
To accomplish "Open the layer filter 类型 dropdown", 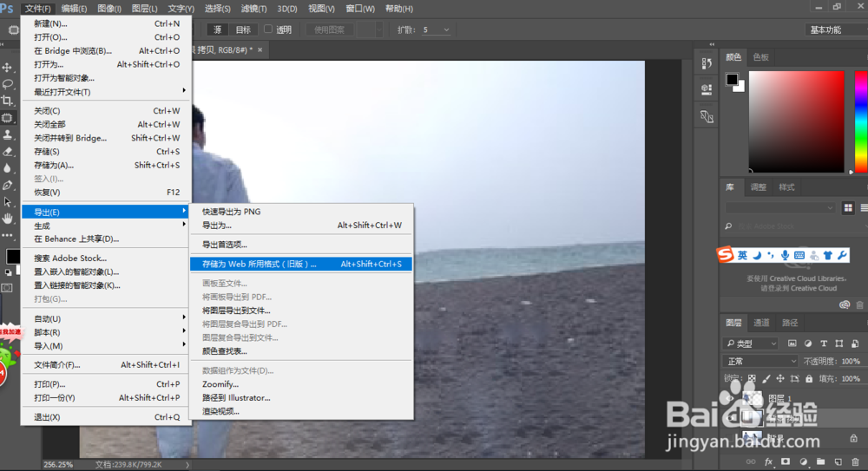I will 751,343.
